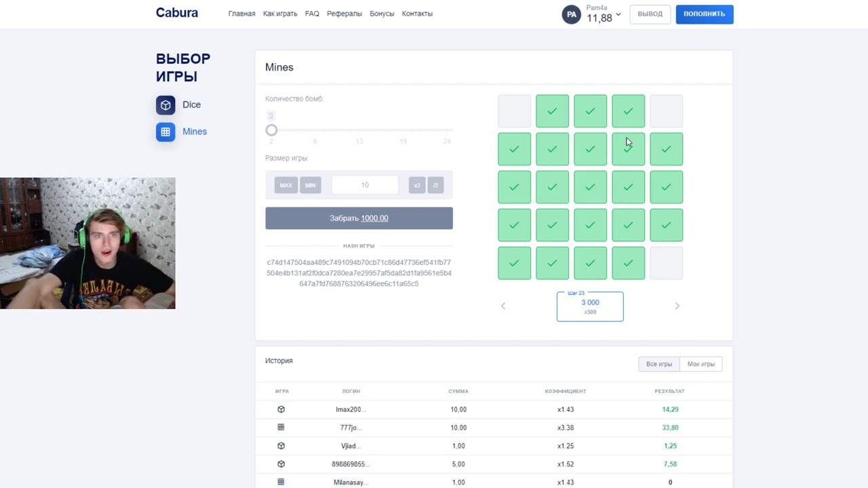This screenshot has height=488, width=868.
Task: Select the Mines game label
Action: tap(195, 131)
